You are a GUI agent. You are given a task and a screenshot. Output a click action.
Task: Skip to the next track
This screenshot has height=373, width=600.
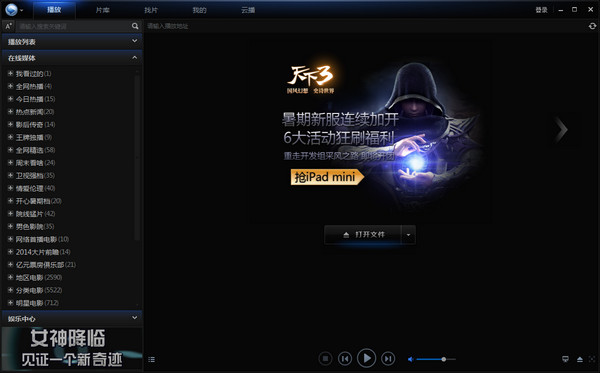(x=388, y=358)
